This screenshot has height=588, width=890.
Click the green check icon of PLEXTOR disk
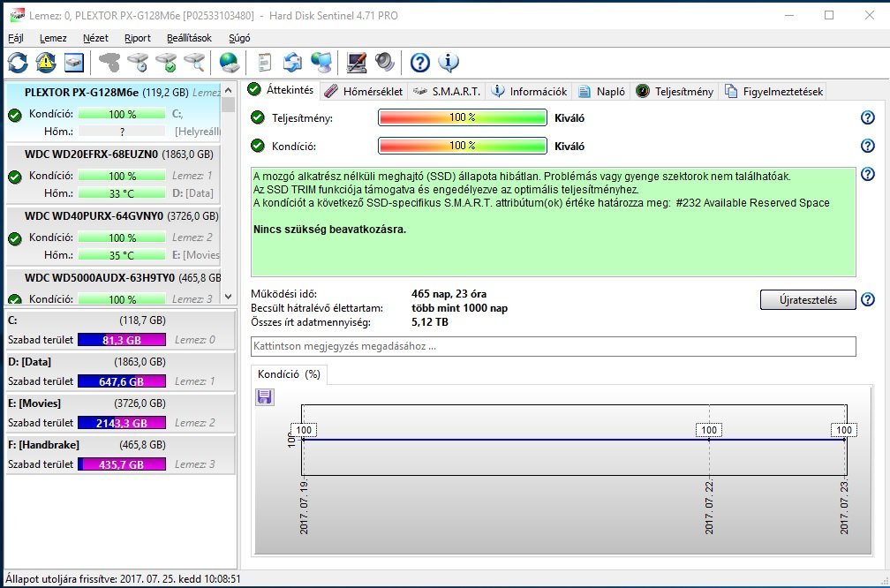click(x=15, y=115)
